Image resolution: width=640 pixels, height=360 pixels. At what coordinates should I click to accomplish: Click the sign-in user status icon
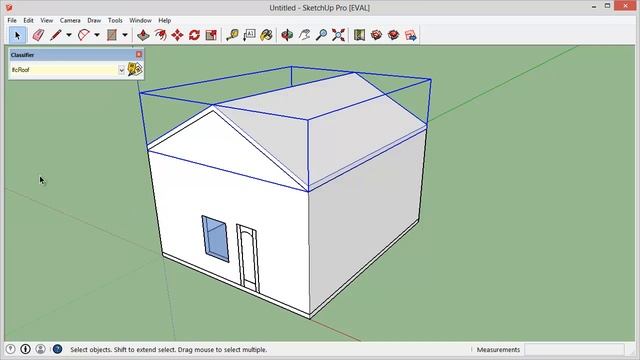[x=40, y=349]
